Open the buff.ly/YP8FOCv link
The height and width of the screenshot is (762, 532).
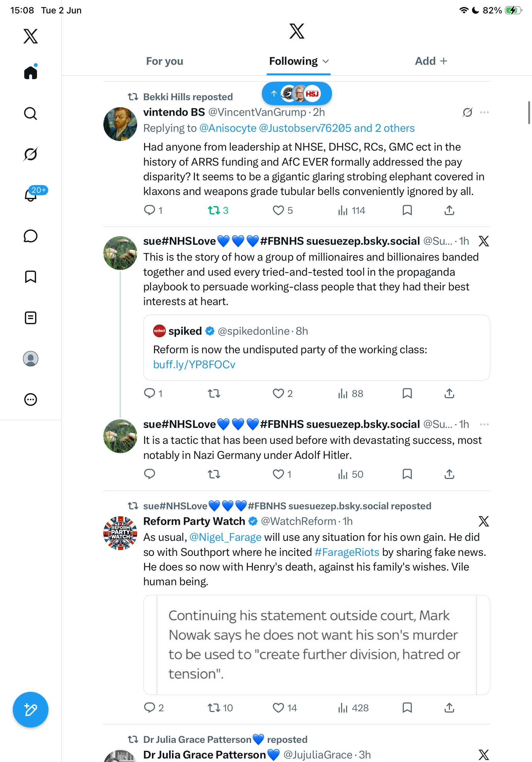coord(194,364)
